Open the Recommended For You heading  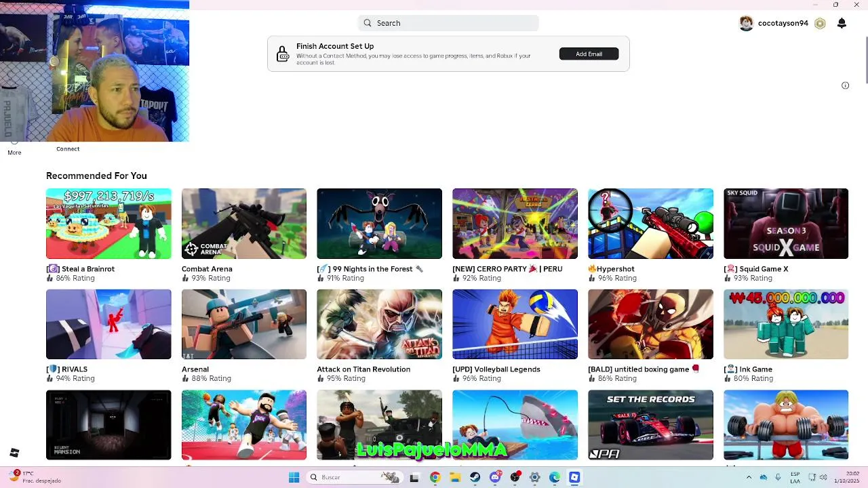coord(96,176)
